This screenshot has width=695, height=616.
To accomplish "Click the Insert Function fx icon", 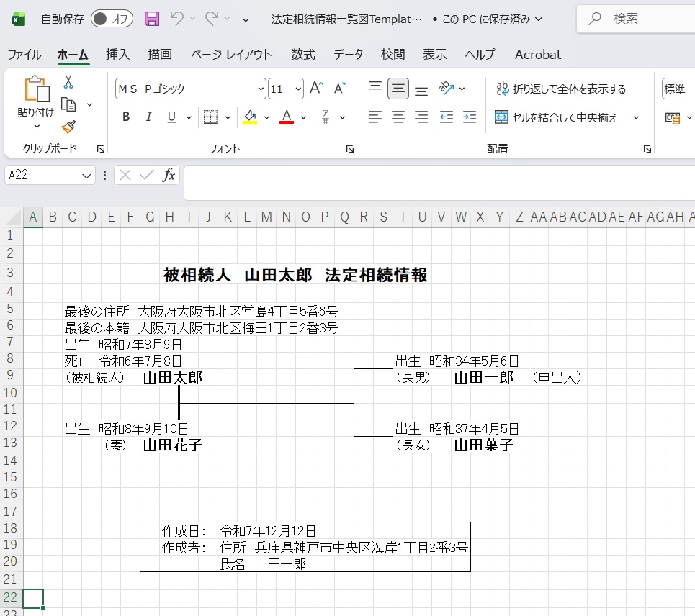I will [169, 175].
